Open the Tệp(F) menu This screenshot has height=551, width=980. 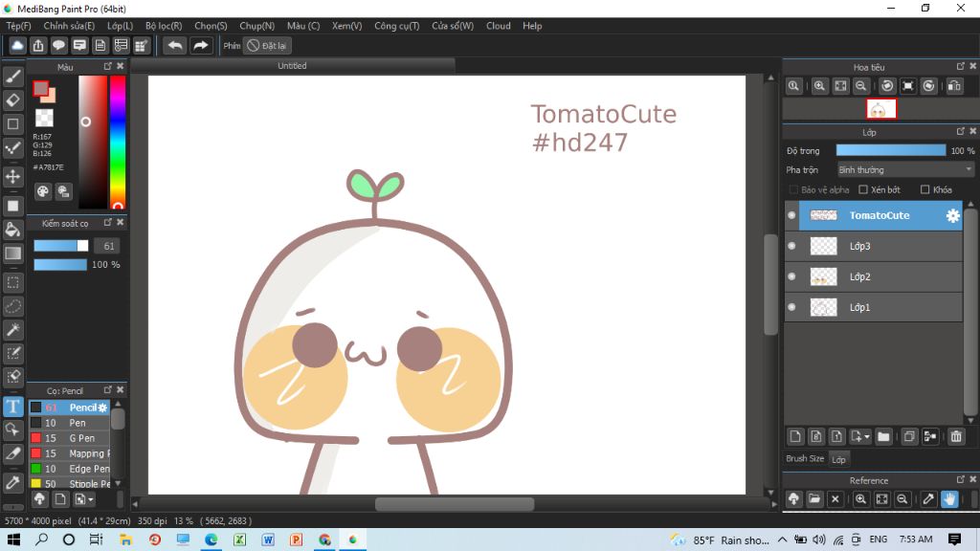click(19, 26)
